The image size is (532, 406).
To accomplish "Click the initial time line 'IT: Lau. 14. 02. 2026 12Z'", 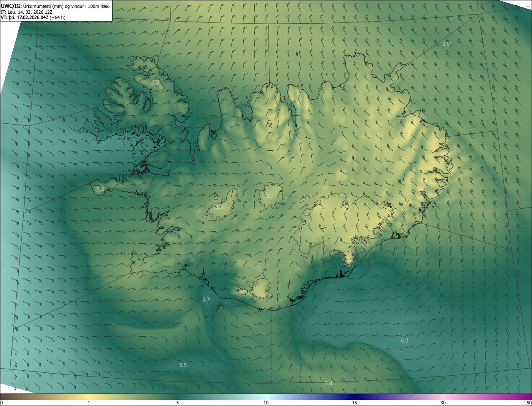I will (26, 12).
